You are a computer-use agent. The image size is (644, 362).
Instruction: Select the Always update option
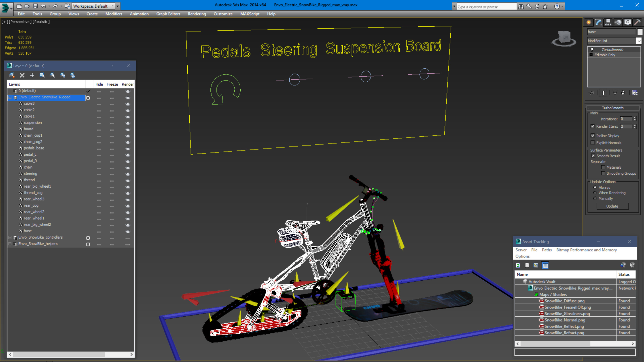coord(595,187)
